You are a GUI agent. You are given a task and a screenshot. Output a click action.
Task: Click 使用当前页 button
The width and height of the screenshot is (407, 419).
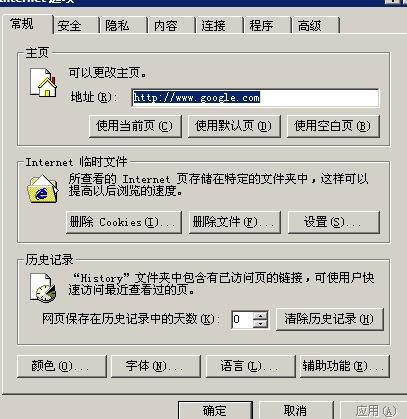[135, 126]
